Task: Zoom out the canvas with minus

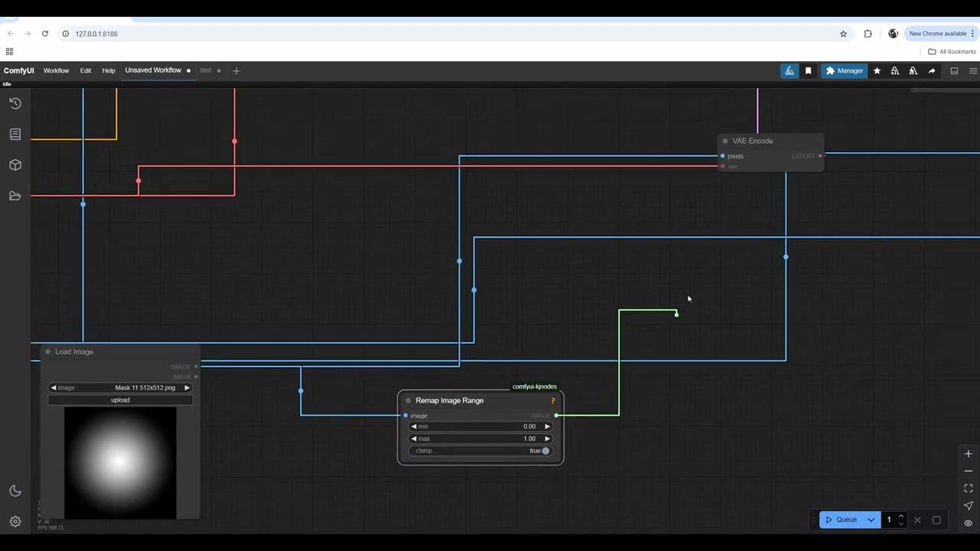Action: click(x=969, y=471)
